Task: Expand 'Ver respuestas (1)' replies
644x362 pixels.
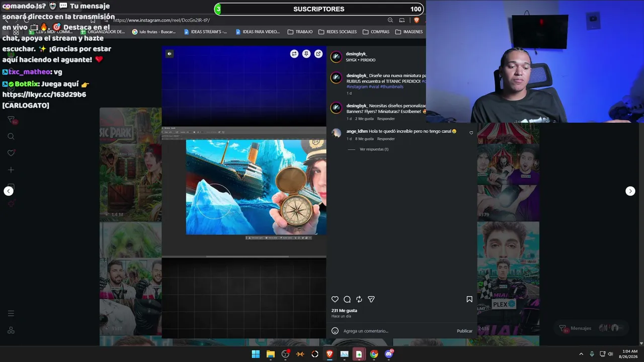Action: click(374, 149)
